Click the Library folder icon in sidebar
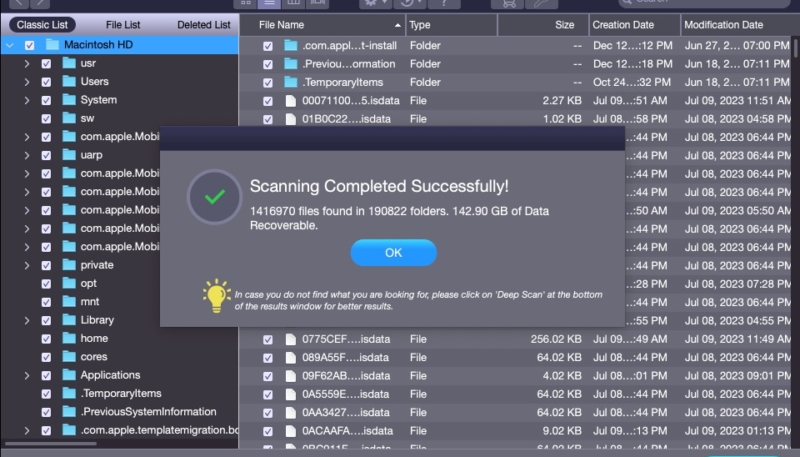The image size is (800, 457). (x=69, y=320)
